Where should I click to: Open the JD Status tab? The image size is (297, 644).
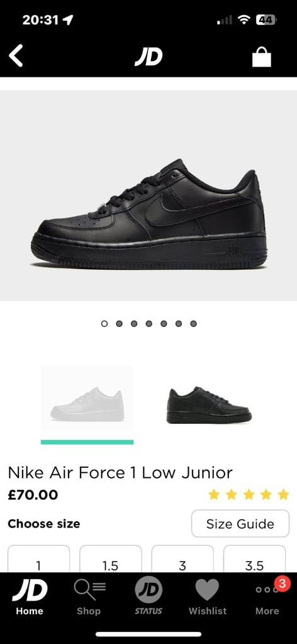[148, 596]
